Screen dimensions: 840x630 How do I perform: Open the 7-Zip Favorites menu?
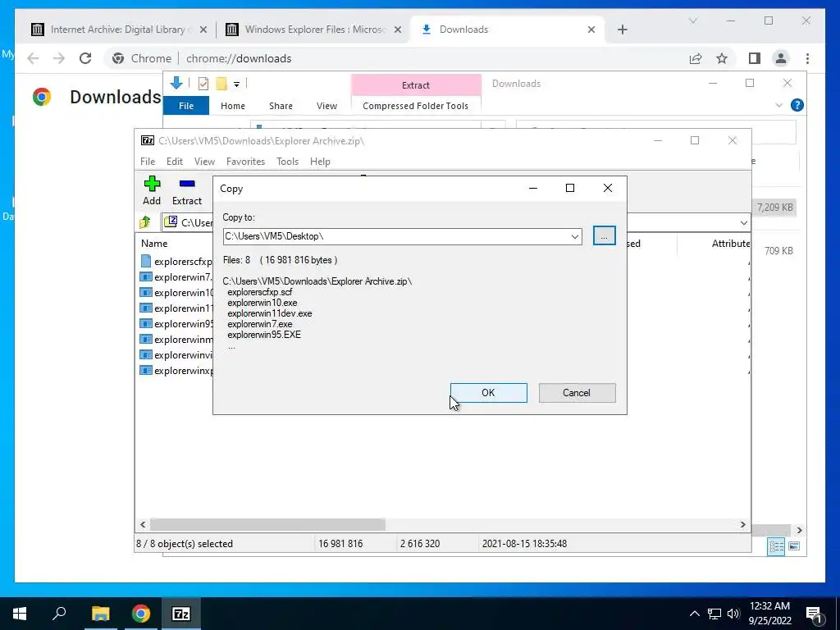[x=245, y=162]
